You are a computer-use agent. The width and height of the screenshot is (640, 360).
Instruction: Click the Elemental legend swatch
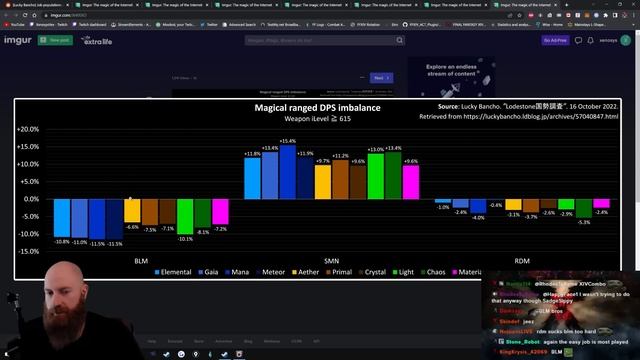point(157,272)
